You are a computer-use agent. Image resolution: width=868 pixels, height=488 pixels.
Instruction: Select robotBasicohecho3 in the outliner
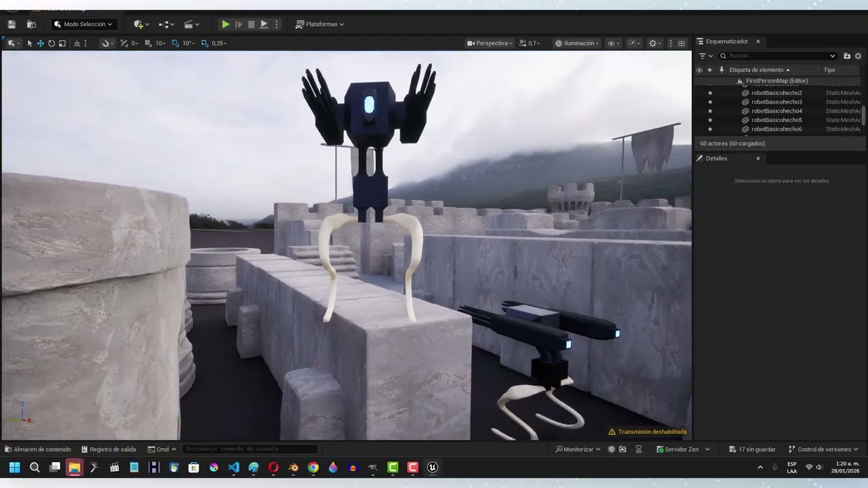[776, 102]
